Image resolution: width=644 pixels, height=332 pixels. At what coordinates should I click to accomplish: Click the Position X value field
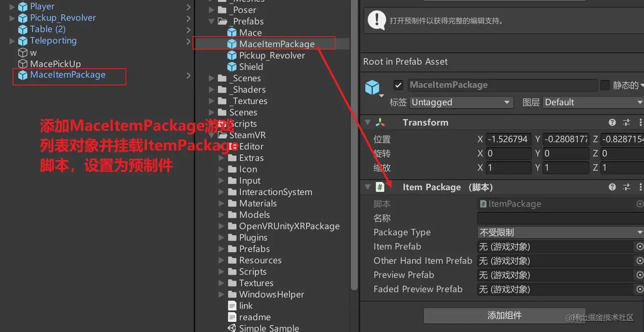[509, 139]
